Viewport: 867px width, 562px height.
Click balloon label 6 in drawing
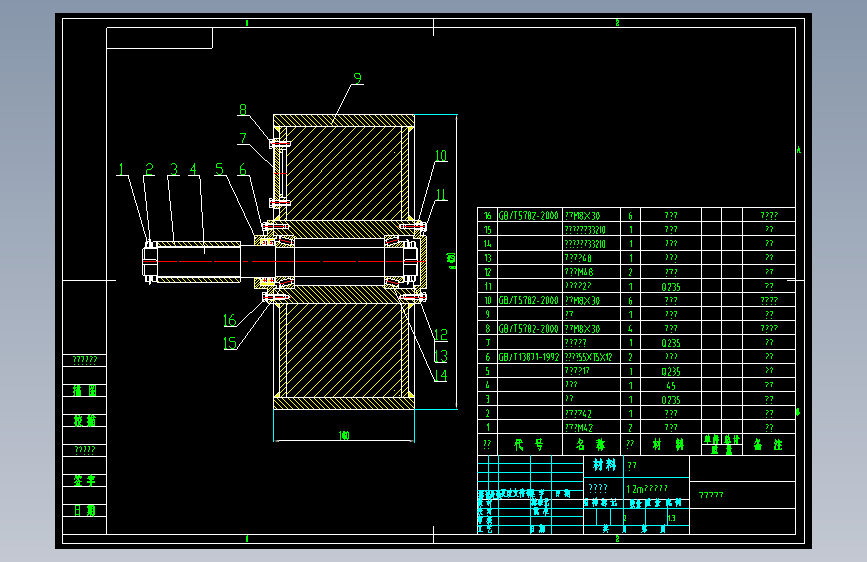242,169
